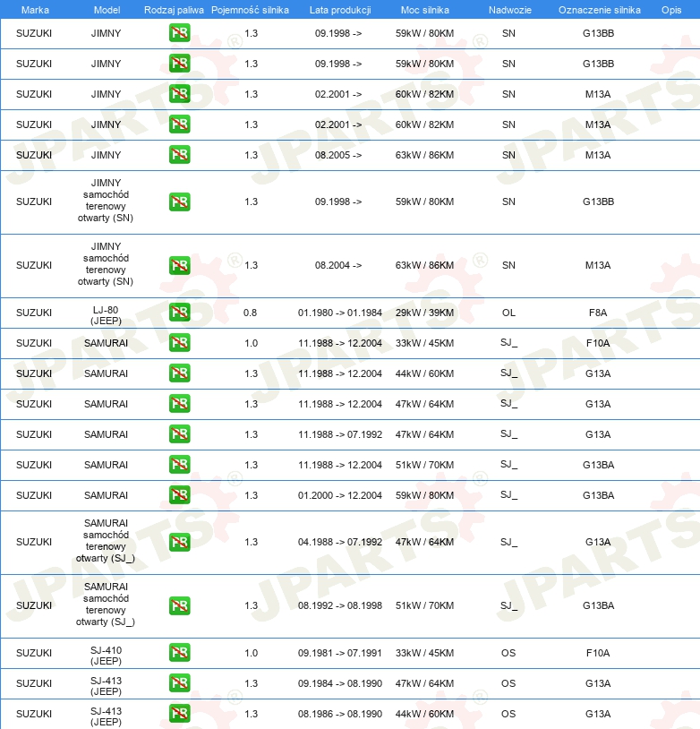Click the fuel icon for the SAMURAI 01.2000 row

click(179, 495)
